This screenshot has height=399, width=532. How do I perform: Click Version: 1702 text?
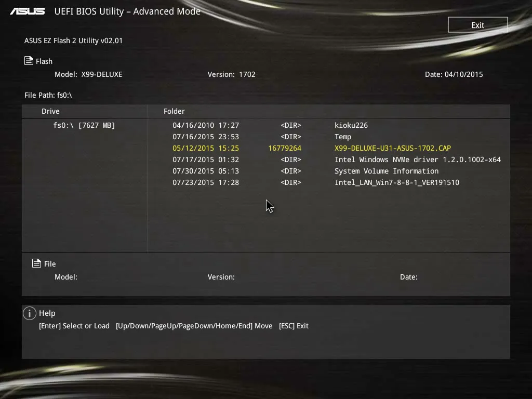[231, 74]
